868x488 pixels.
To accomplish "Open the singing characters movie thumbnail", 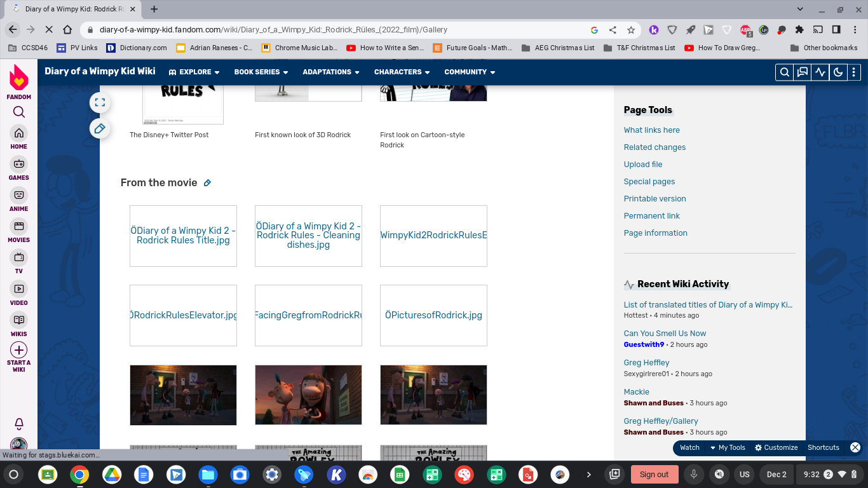I will [308, 395].
